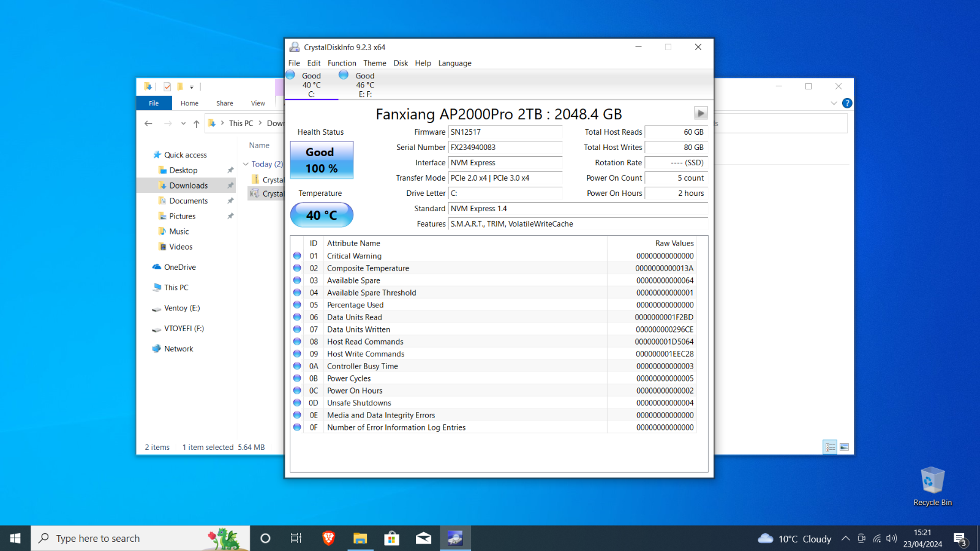Select Quick access in Explorer sidebar
The width and height of the screenshot is (980, 551).
pyautogui.click(x=186, y=155)
